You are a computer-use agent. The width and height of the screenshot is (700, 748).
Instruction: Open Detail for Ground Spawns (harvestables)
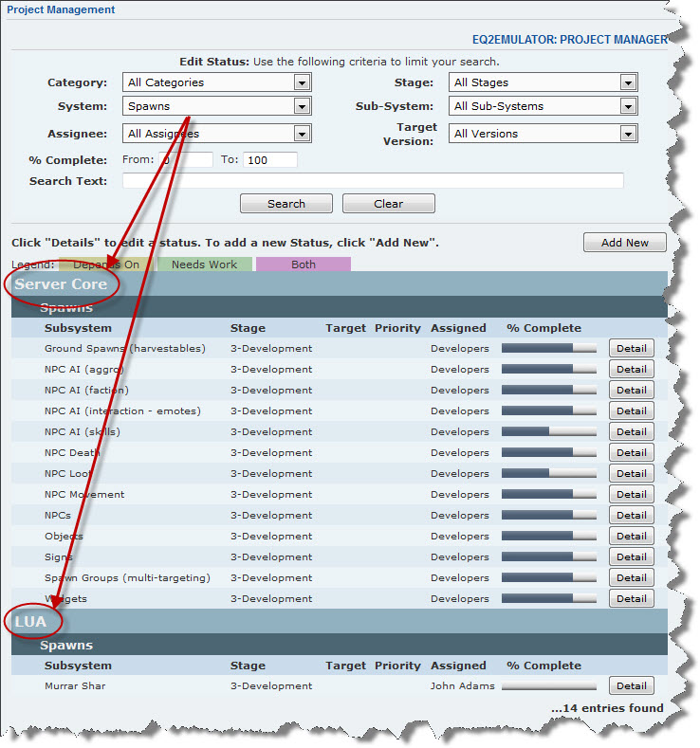click(x=631, y=349)
